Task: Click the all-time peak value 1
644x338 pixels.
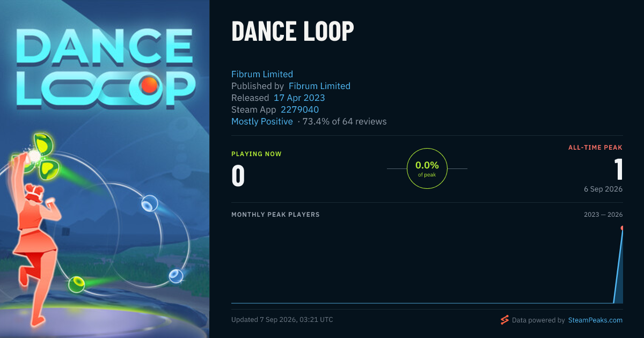Action: 619,170
